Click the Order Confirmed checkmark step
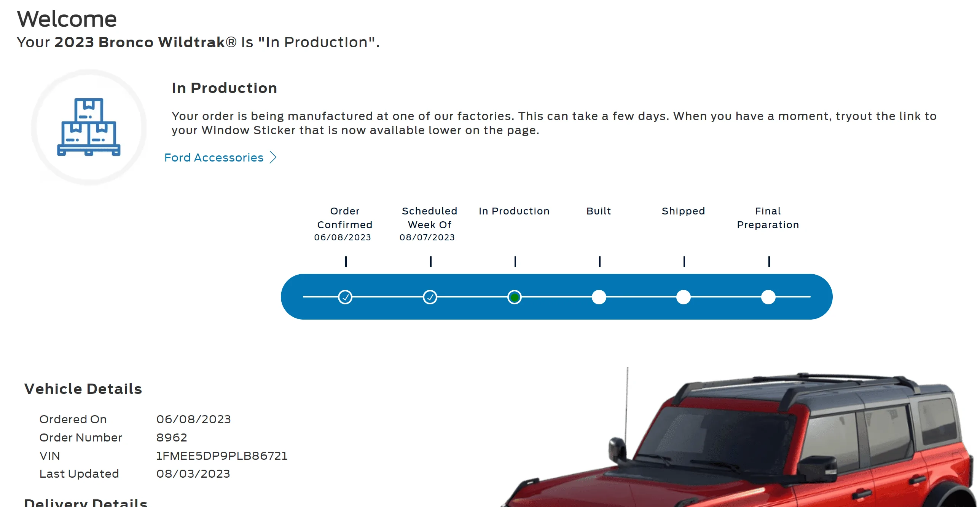980x507 pixels. (x=345, y=297)
